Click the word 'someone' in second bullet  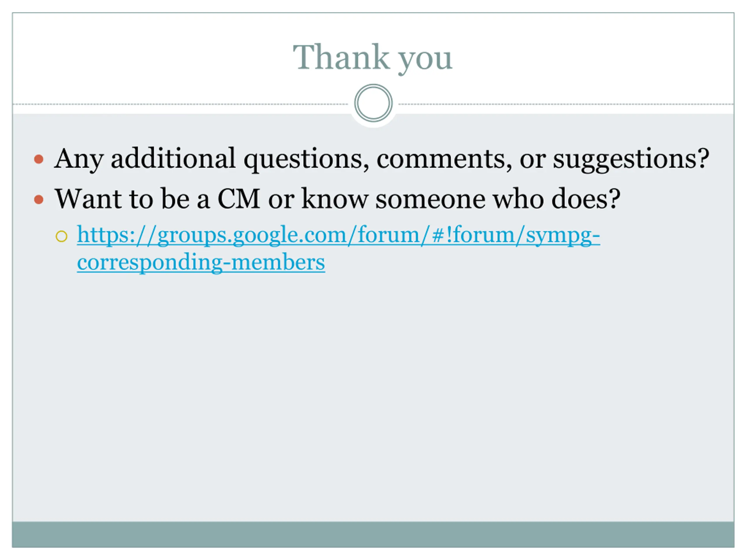[x=430, y=200]
